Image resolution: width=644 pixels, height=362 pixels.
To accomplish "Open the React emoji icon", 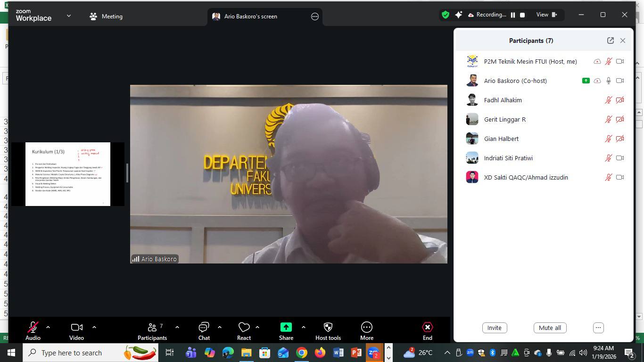I will [244, 327].
